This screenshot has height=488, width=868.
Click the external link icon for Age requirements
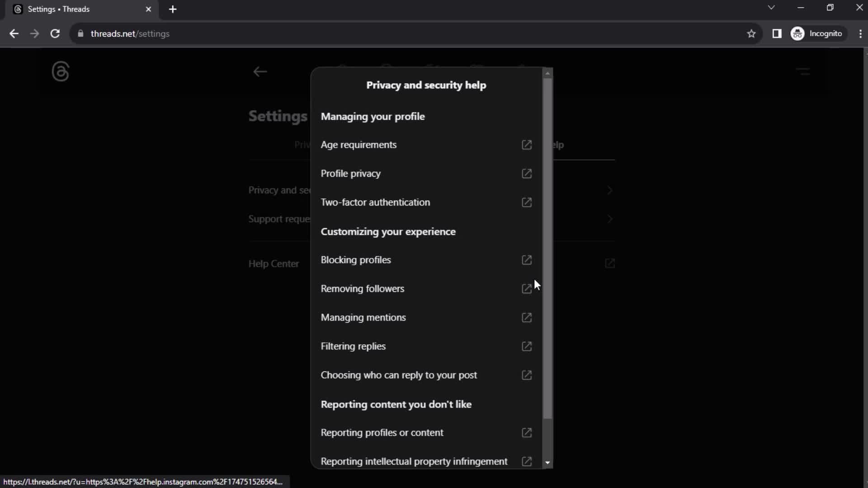click(x=526, y=145)
